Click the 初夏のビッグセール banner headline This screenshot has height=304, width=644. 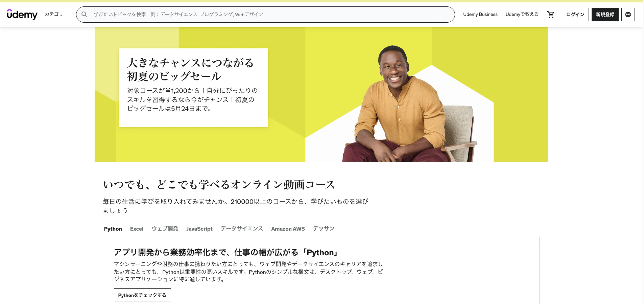click(x=190, y=69)
